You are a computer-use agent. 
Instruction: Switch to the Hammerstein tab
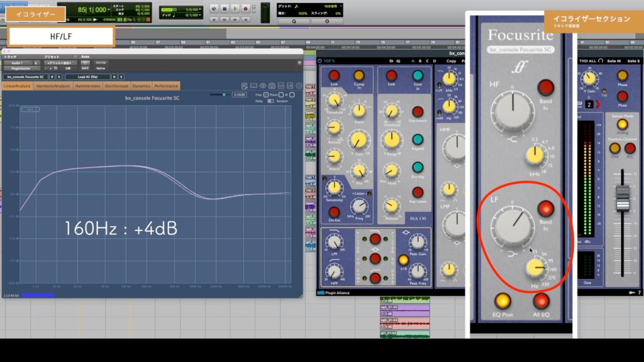88,85
